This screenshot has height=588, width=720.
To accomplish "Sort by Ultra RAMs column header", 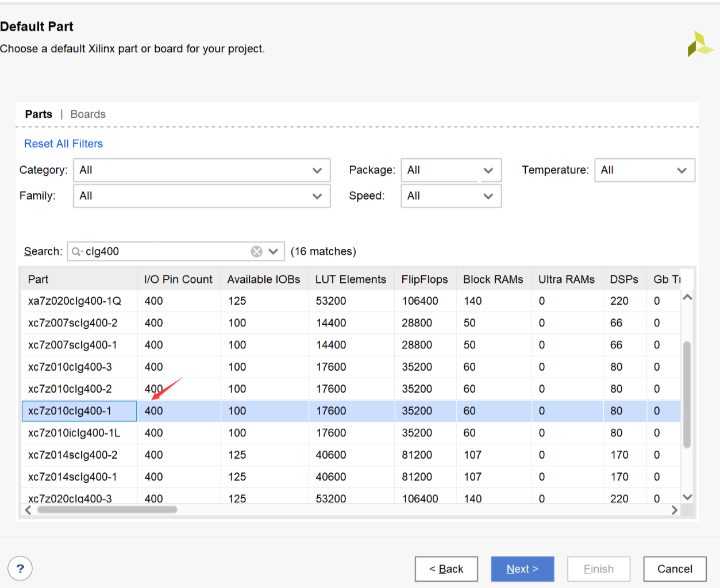I will 567,279.
